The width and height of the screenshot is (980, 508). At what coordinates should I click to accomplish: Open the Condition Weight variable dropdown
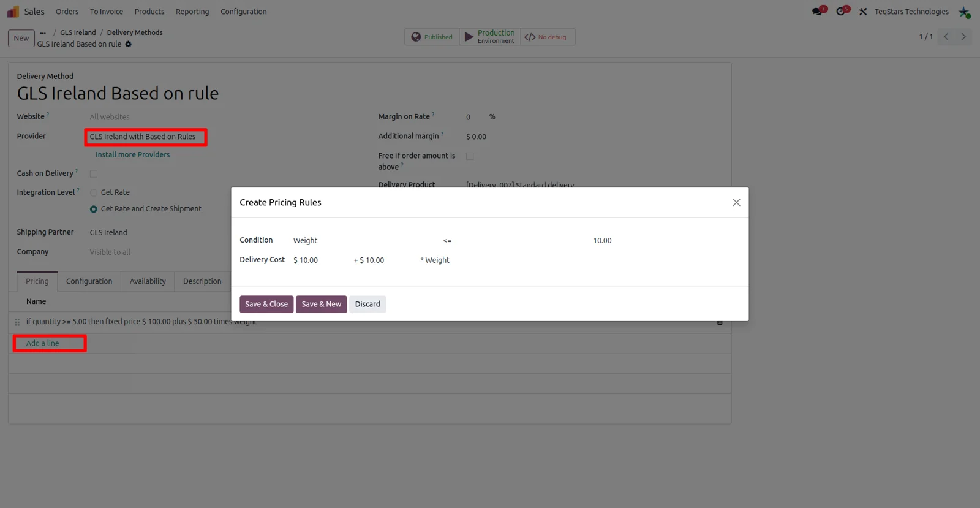[x=365, y=241]
